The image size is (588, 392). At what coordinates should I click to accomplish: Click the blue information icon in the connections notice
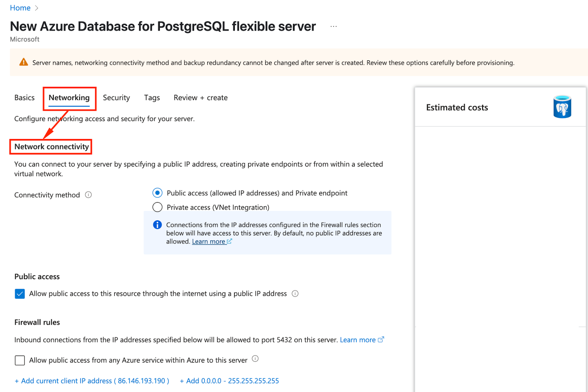click(x=157, y=225)
